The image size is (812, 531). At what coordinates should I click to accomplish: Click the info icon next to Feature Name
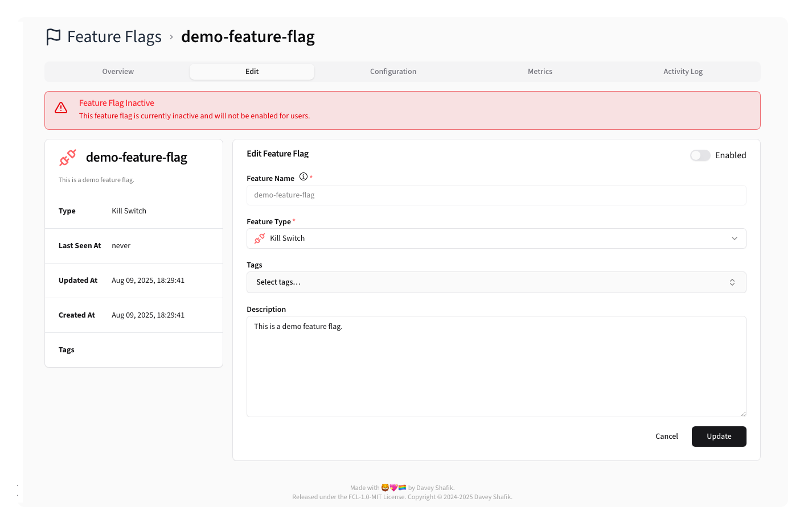(x=304, y=176)
